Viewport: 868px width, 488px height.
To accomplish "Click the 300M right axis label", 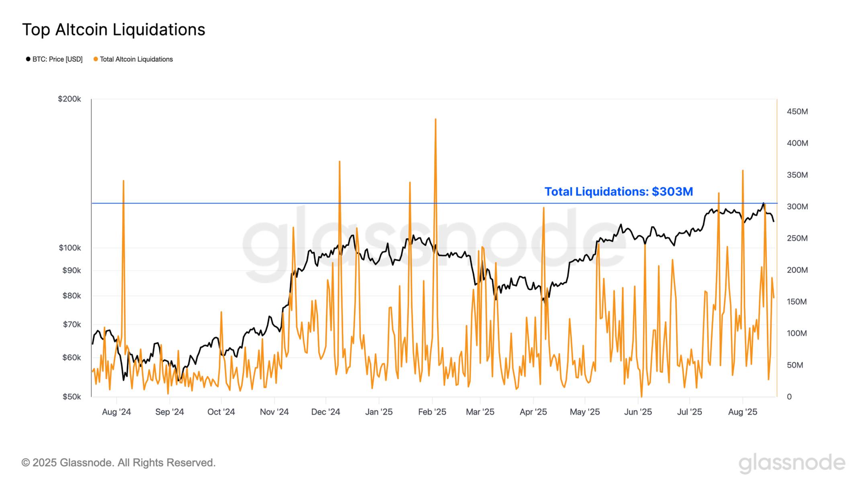I will pyautogui.click(x=797, y=206).
